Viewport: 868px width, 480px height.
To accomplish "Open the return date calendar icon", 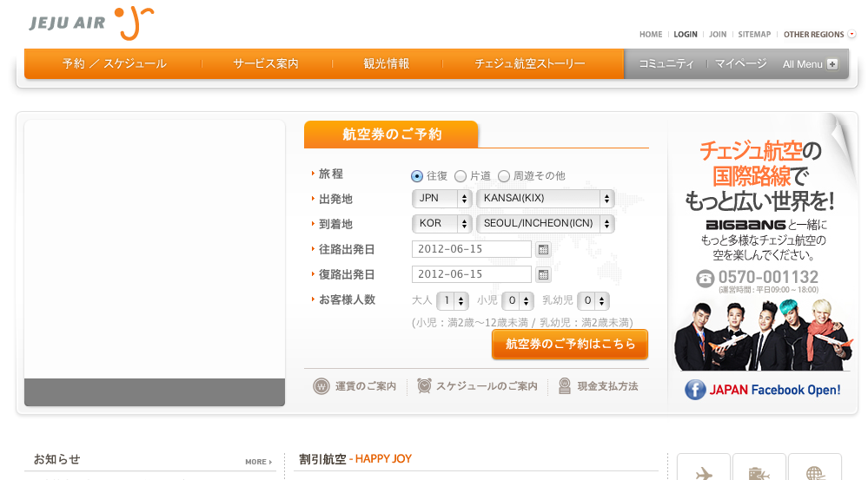I will point(544,275).
